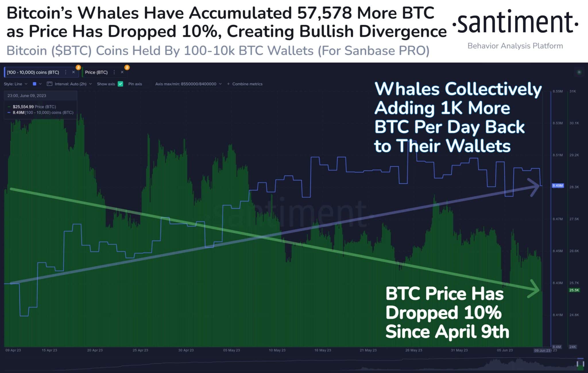Click the Pin axis control
The image size is (588, 373).
(x=135, y=84)
